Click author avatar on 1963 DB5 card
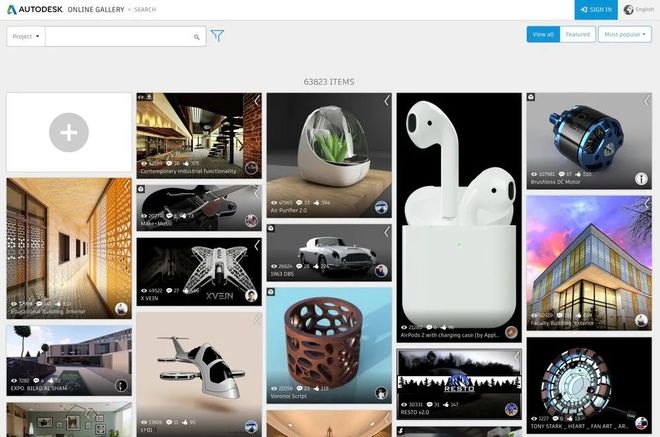 pyautogui.click(x=381, y=270)
